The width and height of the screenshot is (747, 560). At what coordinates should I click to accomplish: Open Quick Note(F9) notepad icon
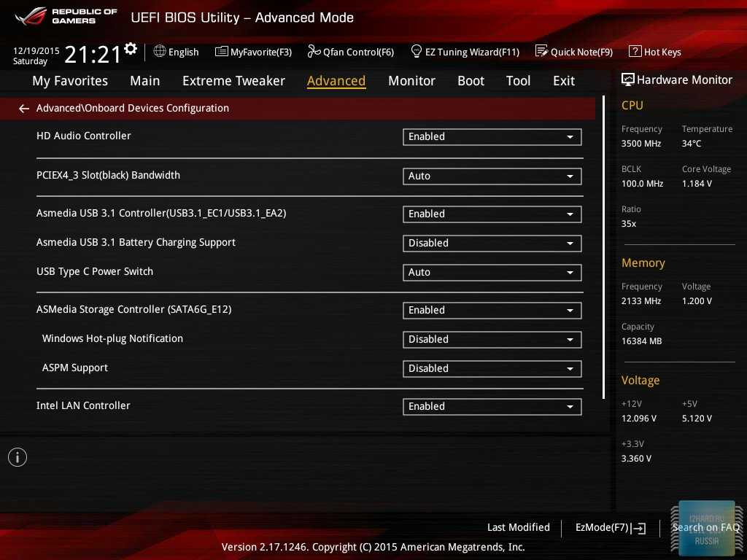coord(541,52)
